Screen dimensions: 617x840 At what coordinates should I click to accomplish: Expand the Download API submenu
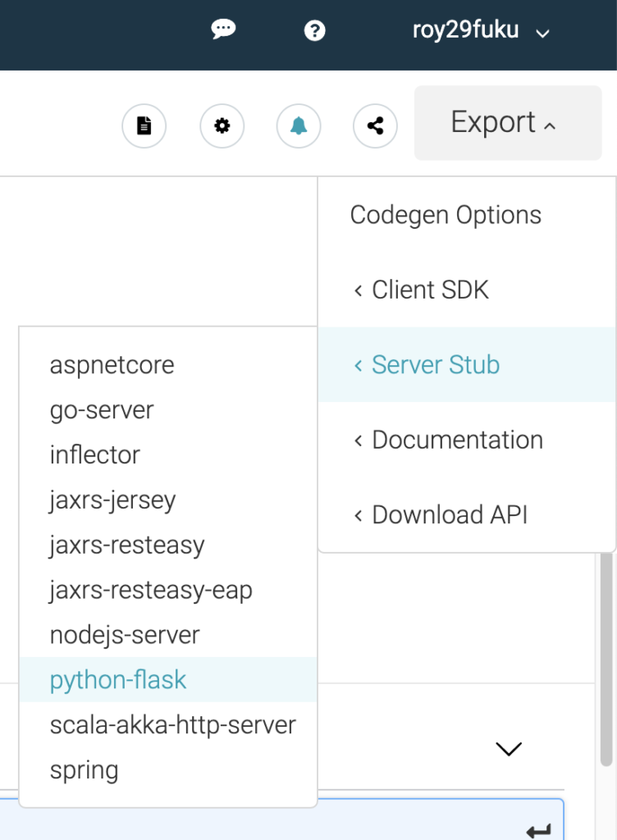tap(467, 515)
